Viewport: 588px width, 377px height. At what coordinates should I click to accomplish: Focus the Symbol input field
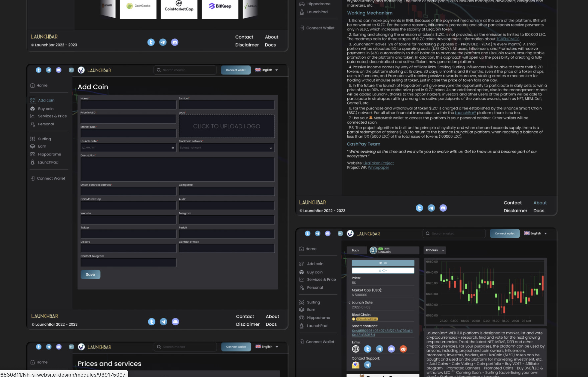(x=227, y=105)
